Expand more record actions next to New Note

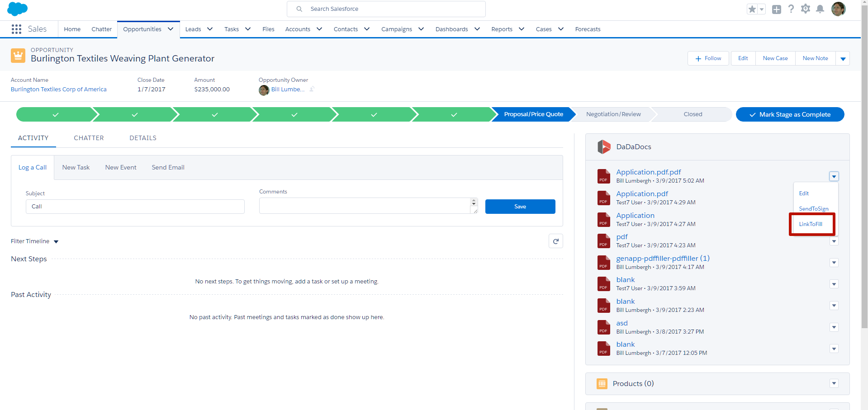click(843, 58)
